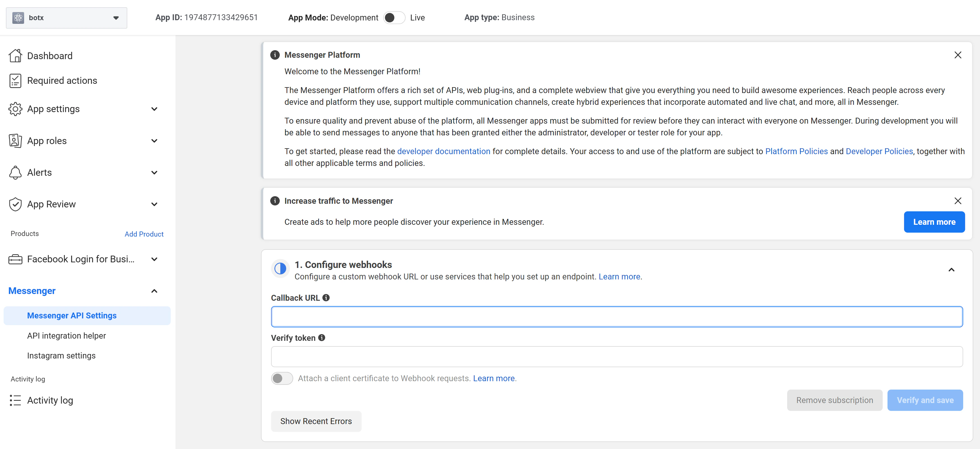Expand Facebook Login for Business menu

click(154, 260)
